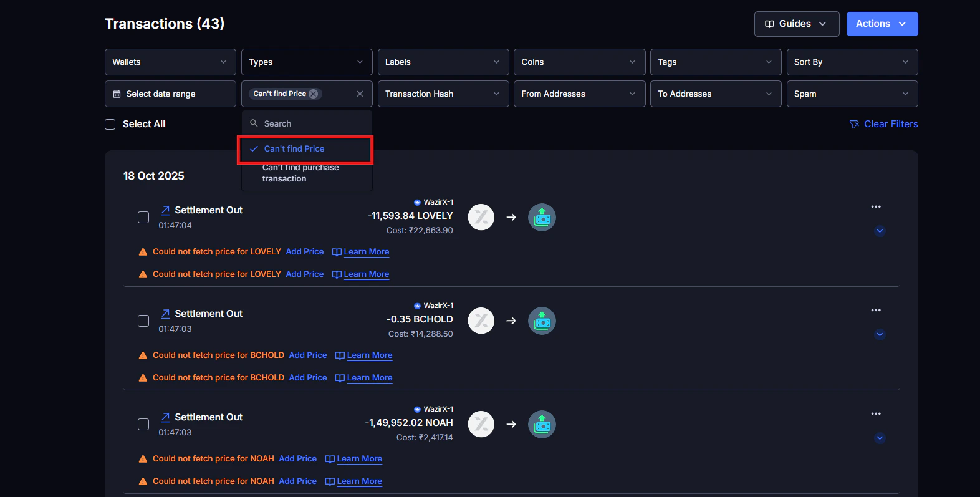Click the 18 Oct 2025 date heading
The image size is (980, 497).
click(154, 176)
